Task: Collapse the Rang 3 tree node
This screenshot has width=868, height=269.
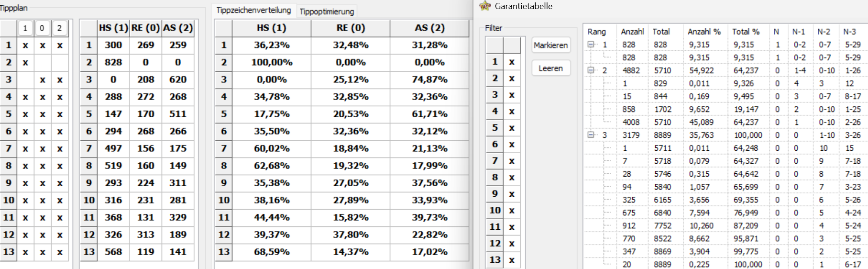Action: tap(591, 134)
